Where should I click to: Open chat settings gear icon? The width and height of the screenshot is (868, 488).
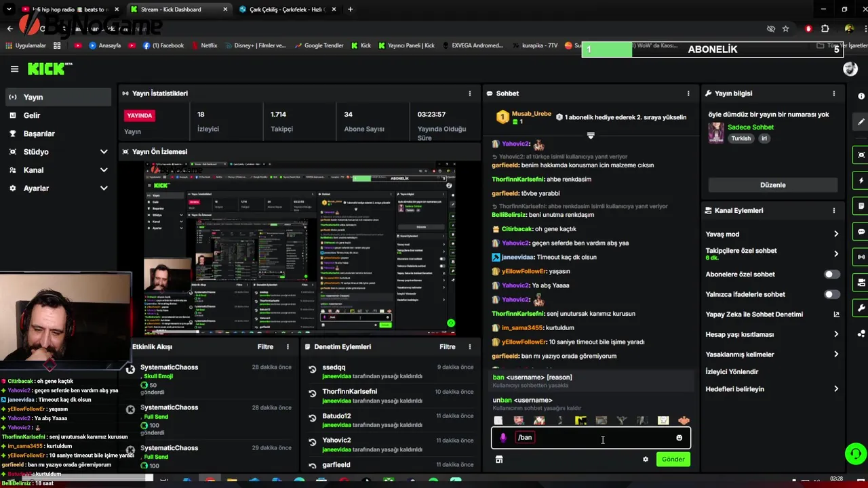(x=646, y=459)
